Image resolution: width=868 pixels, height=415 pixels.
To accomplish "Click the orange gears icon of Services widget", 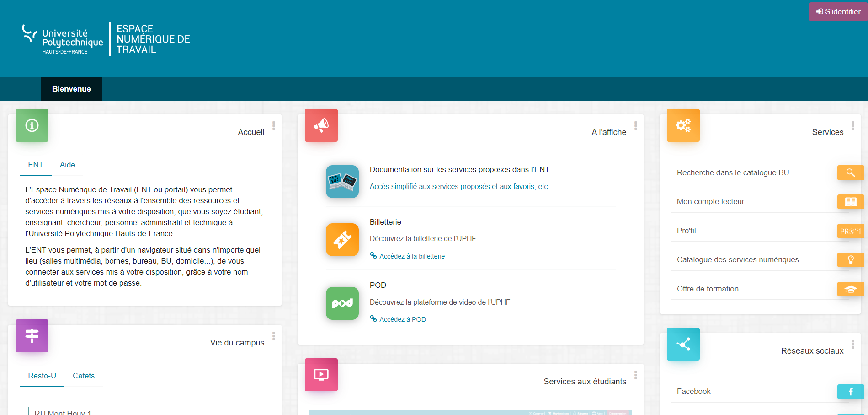I will (x=683, y=125).
